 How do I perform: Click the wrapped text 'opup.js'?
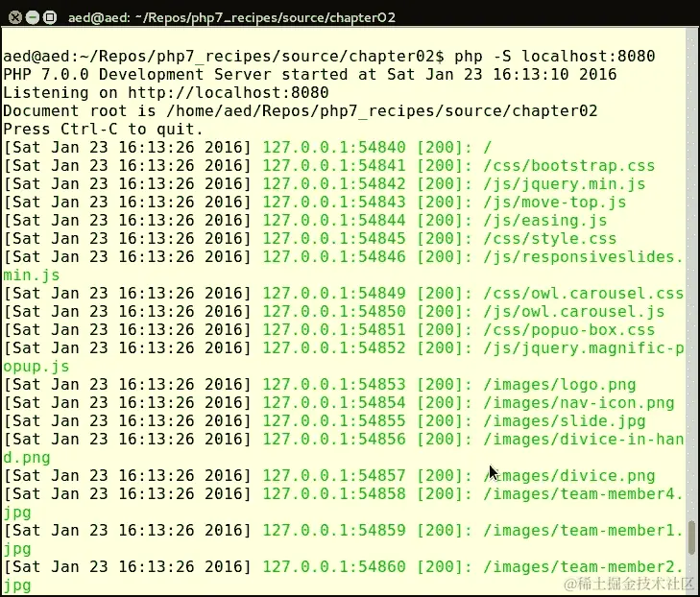tap(36, 367)
